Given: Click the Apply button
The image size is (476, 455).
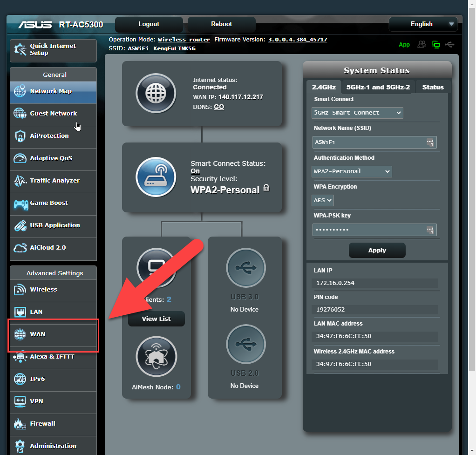Looking at the screenshot, I should coord(377,251).
